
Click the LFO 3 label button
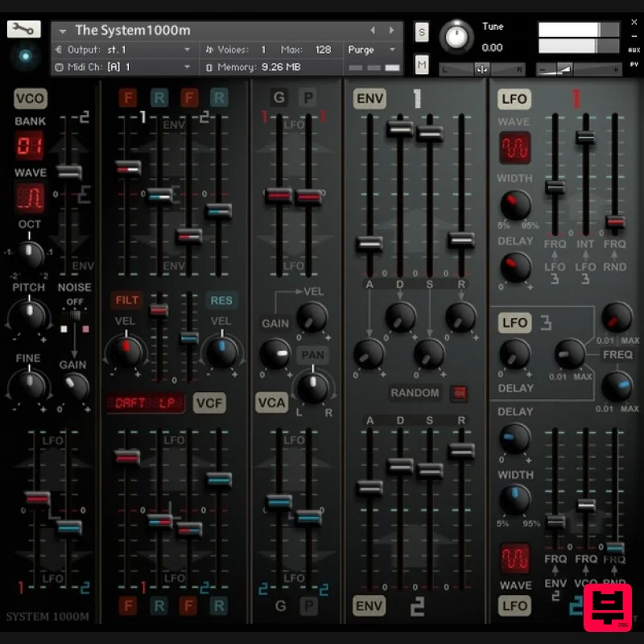(x=514, y=323)
